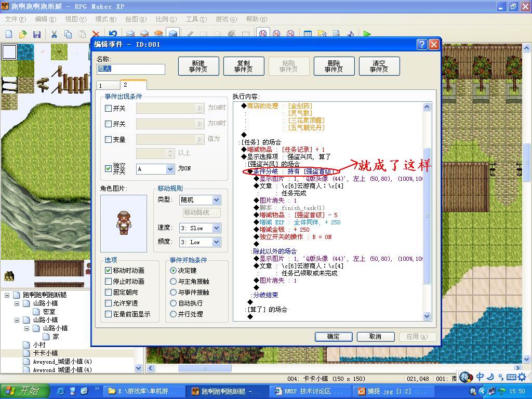Image resolution: width=532 pixels, height=399 pixels.
Task: Open the 速度 speed dropdown
Action: pyautogui.click(x=217, y=228)
